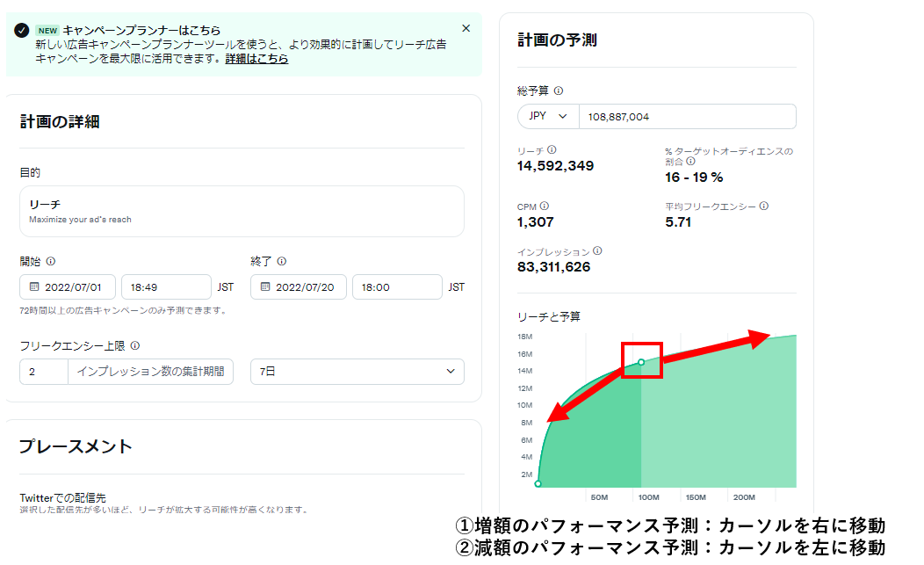Click the info icon next to 終了
The width and height of the screenshot is (924, 565).
click(282, 261)
